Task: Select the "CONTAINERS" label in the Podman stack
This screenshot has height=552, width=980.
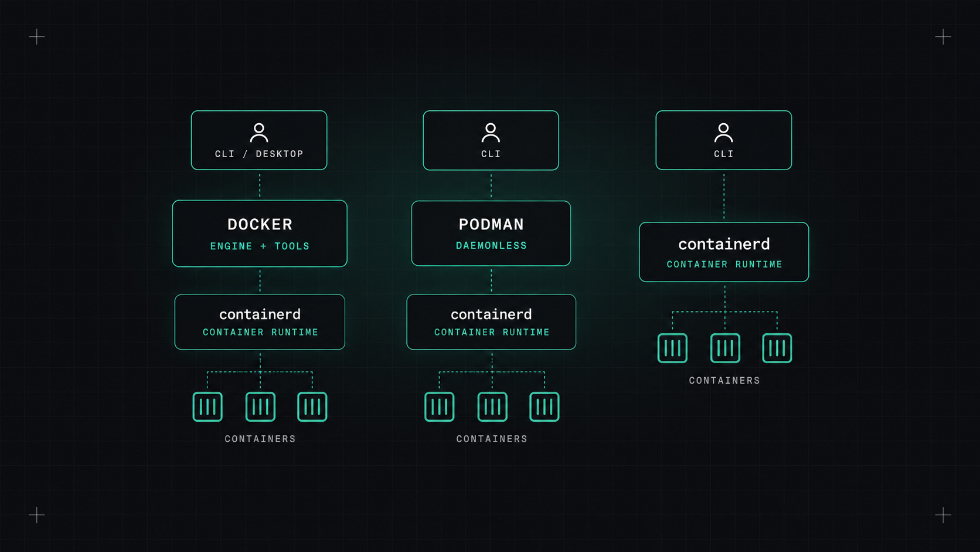Action: pyautogui.click(x=492, y=439)
